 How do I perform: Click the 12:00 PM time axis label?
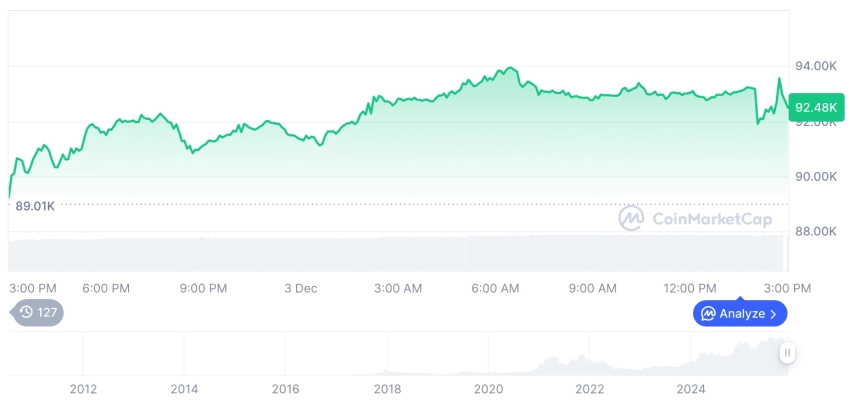pyautogui.click(x=690, y=288)
